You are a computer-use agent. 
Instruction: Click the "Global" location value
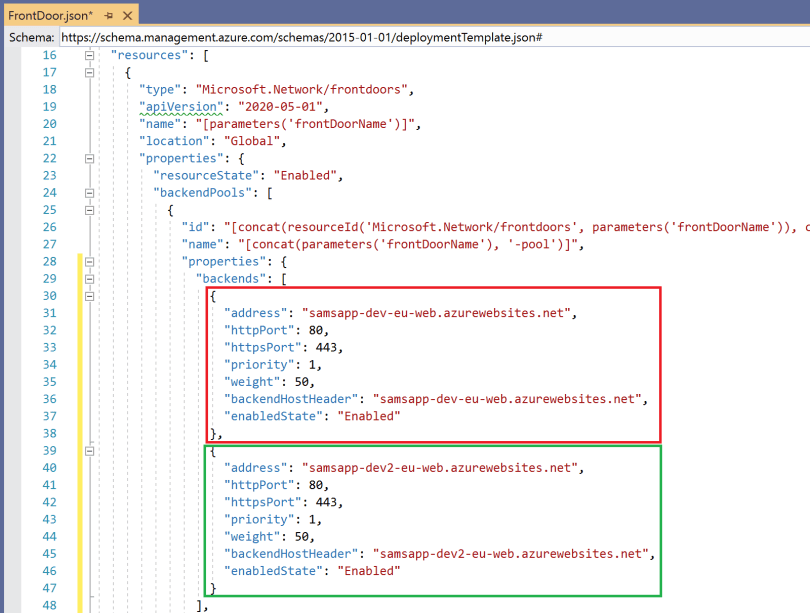click(x=252, y=141)
